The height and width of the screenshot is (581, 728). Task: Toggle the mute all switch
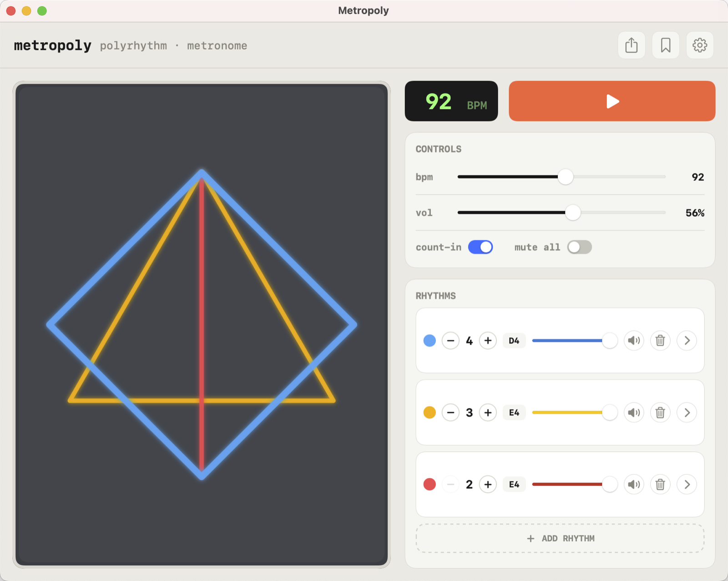pyautogui.click(x=579, y=247)
